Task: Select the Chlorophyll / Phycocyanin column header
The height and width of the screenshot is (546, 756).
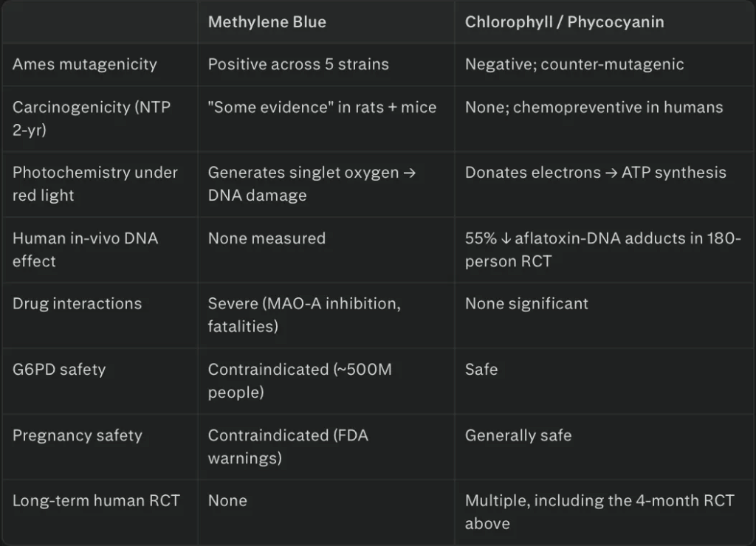Action: point(564,22)
